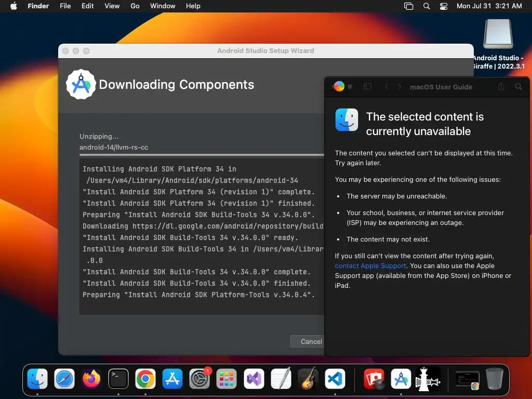
Task: Launch Visual Studio (purple) from Dock
Action: pyautogui.click(x=254, y=379)
